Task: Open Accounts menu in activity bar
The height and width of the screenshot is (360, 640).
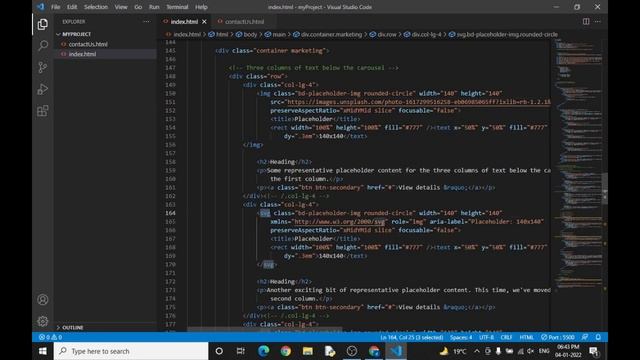Action: (x=42, y=300)
